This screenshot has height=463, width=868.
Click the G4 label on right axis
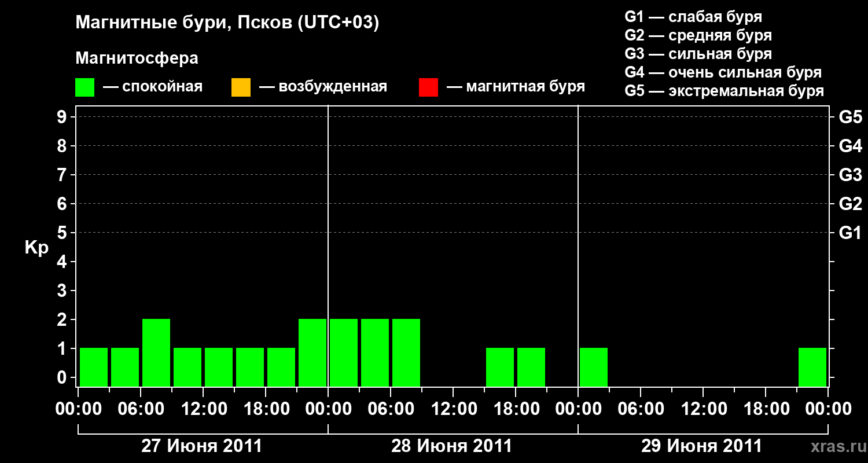[851, 146]
